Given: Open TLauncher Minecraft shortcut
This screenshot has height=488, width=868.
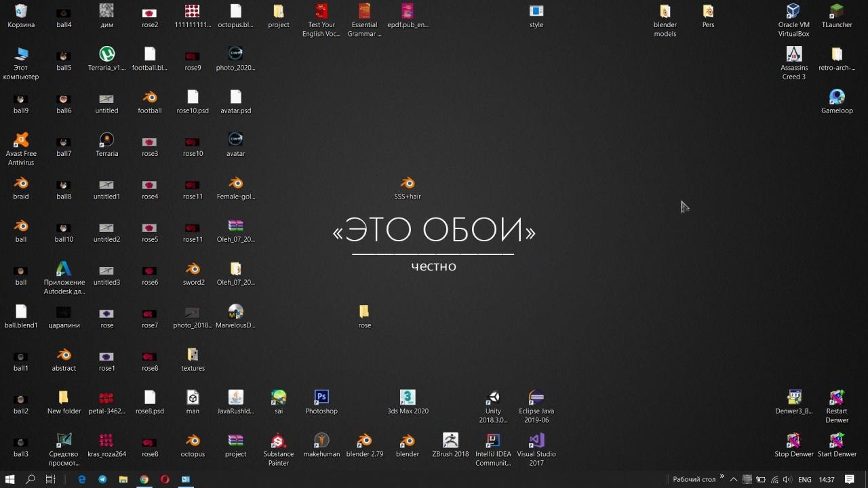Looking at the screenshot, I should (x=837, y=16).
